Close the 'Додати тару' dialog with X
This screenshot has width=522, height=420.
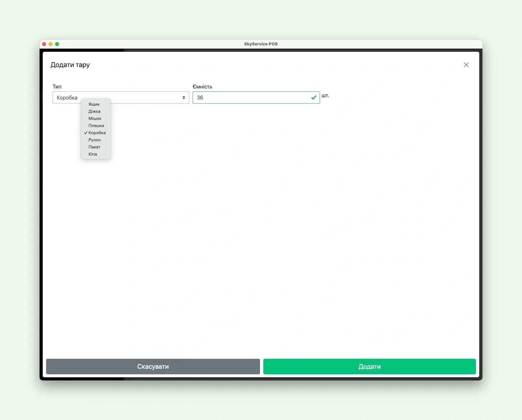(466, 65)
